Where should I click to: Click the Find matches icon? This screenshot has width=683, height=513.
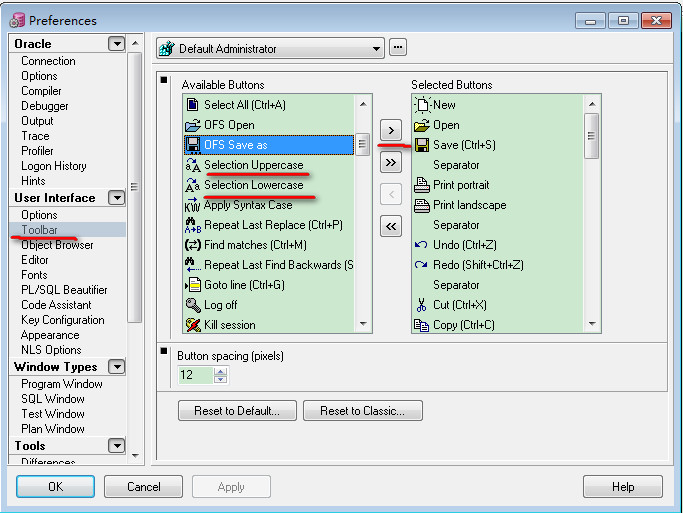(x=193, y=245)
